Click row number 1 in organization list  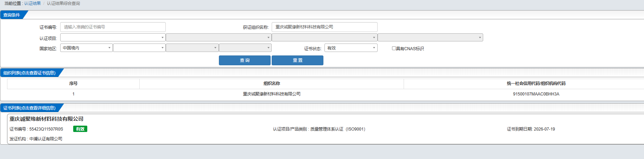(73, 94)
